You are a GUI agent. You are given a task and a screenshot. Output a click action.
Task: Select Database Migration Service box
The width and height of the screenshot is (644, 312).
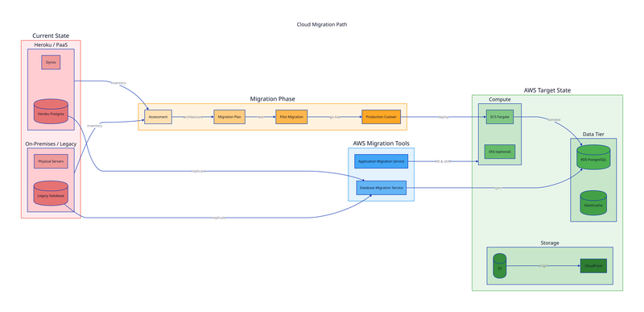(x=381, y=188)
